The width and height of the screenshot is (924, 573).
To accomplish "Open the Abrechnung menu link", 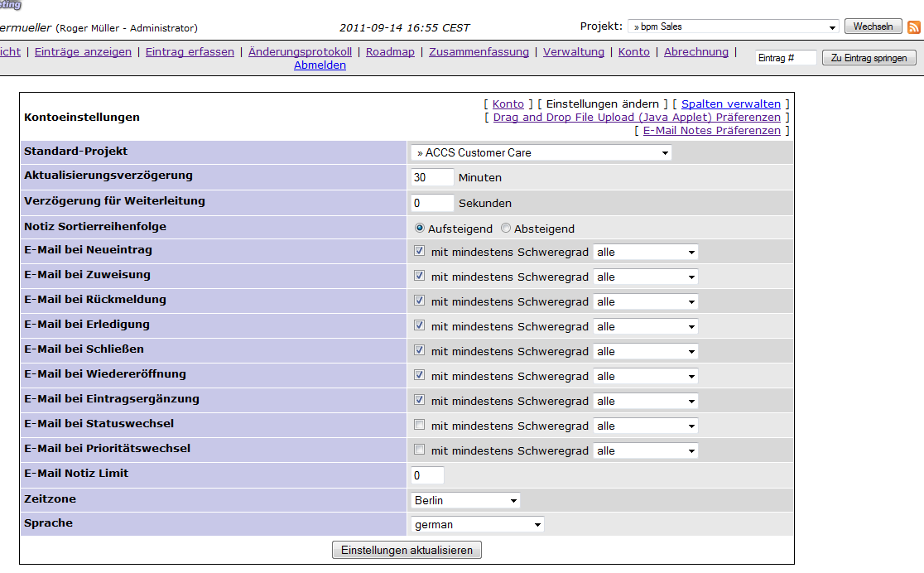I will (x=696, y=52).
